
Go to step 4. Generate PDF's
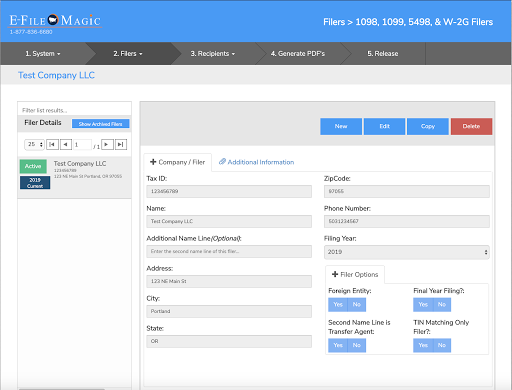[298, 53]
